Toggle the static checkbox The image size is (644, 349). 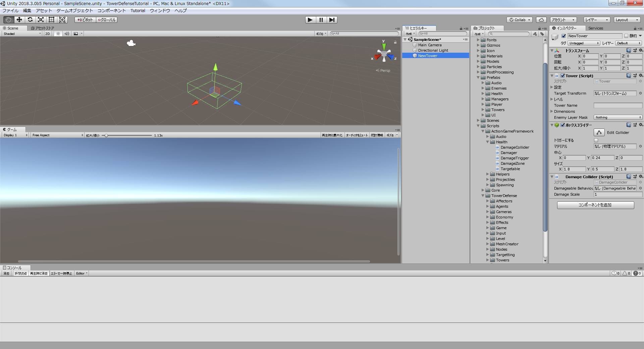click(626, 36)
